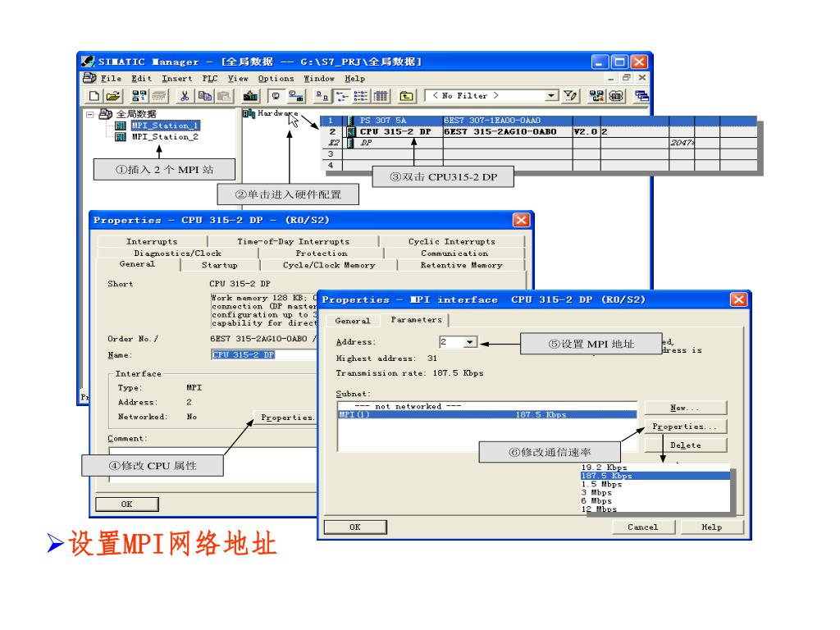Click Properties... button in Interface group
The image size is (840, 630).
286,418
